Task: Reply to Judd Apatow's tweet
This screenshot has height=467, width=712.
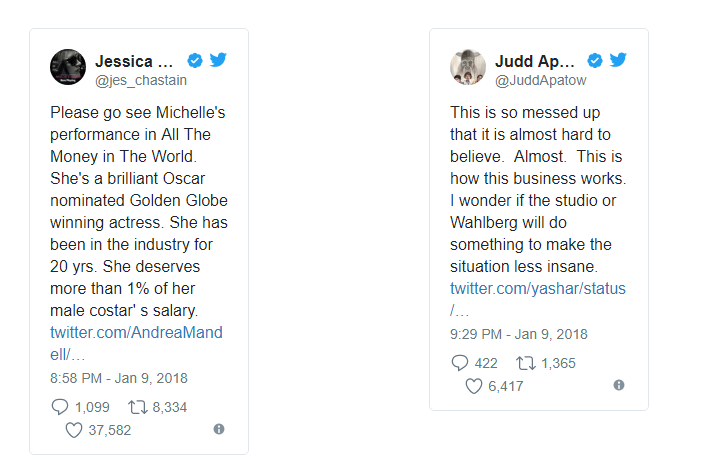Action: point(460,363)
